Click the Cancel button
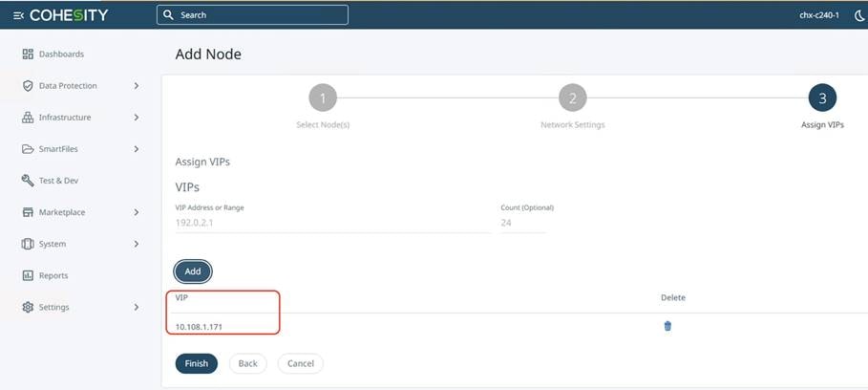This screenshot has height=390, width=868. [301, 363]
